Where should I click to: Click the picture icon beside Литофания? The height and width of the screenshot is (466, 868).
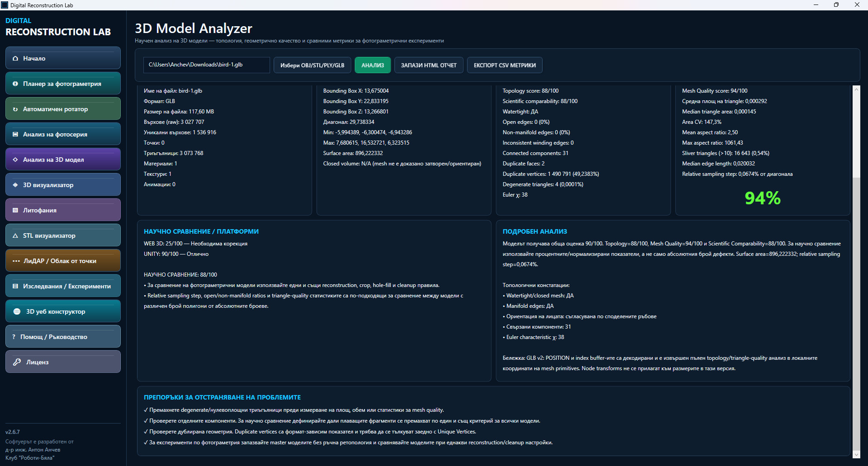[x=15, y=210]
